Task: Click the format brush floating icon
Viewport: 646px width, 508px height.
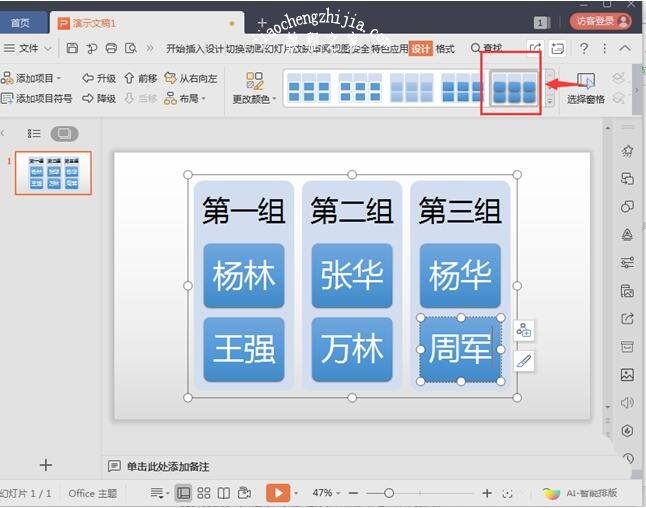Action: [x=524, y=362]
